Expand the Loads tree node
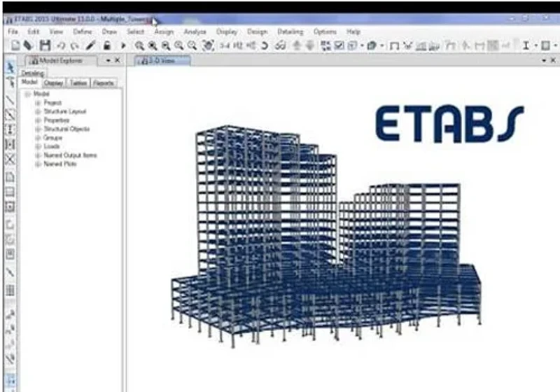Screen dimensions: 560x392 pos(38,146)
